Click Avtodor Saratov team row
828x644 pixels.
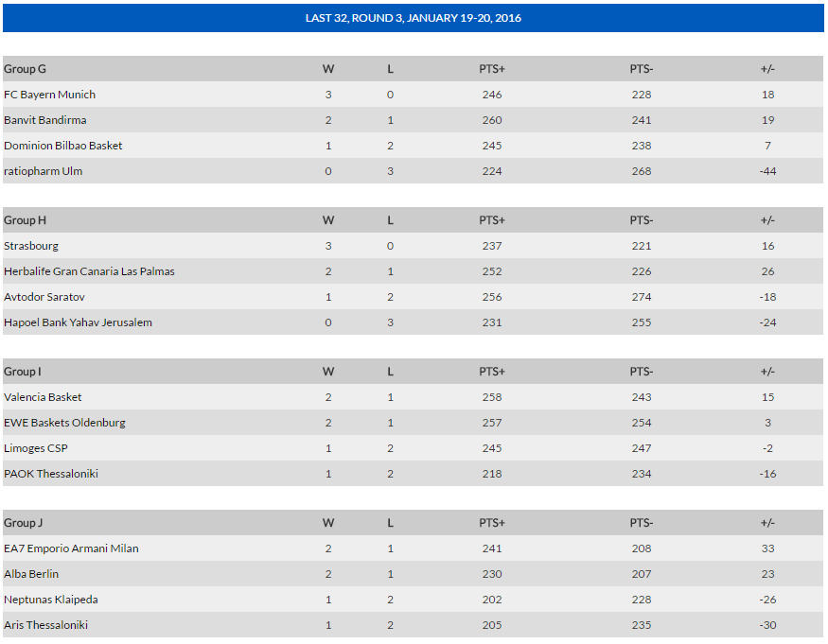tap(413, 297)
